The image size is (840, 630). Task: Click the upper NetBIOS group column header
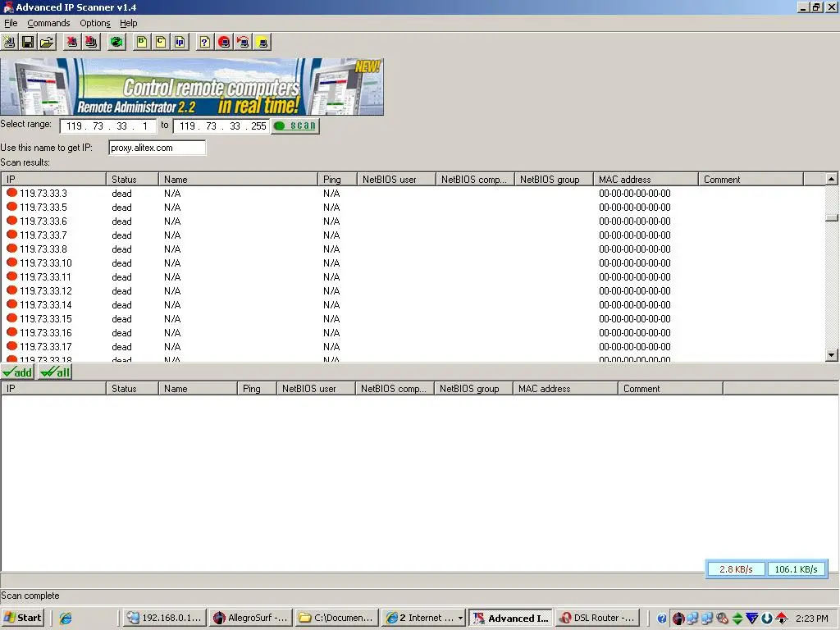point(554,180)
